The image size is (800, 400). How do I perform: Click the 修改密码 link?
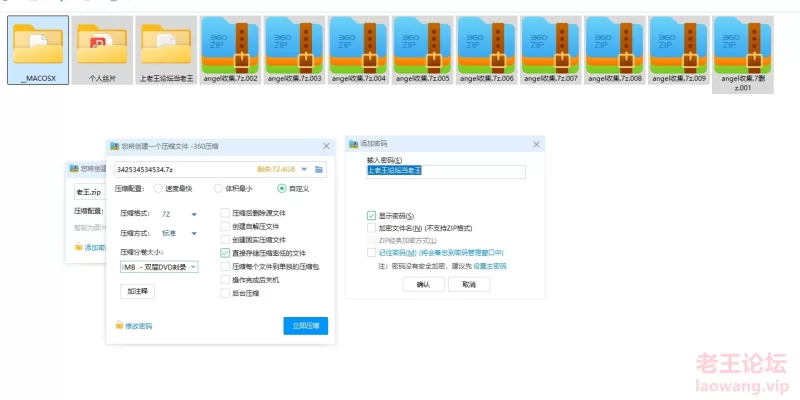(138, 326)
